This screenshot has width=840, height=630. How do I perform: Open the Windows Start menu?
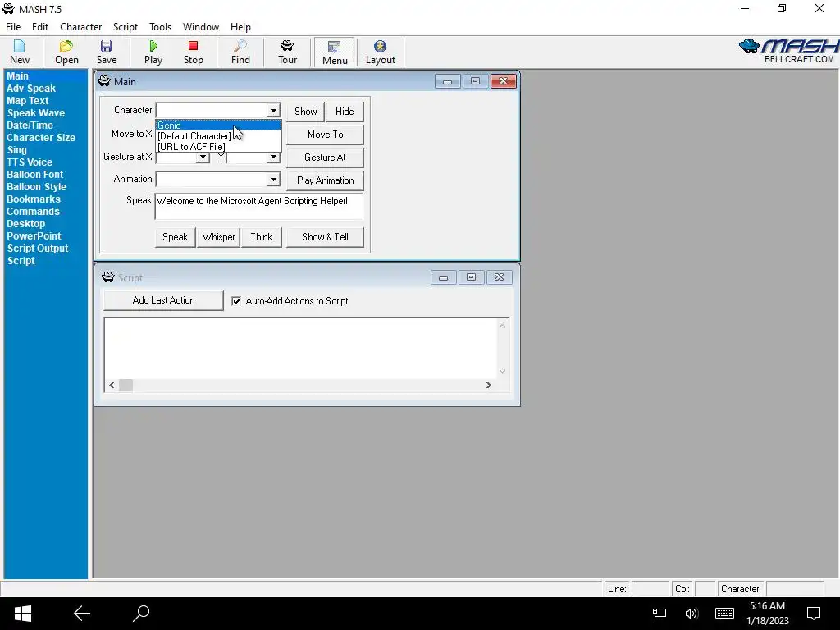click(x=22, y=614)
